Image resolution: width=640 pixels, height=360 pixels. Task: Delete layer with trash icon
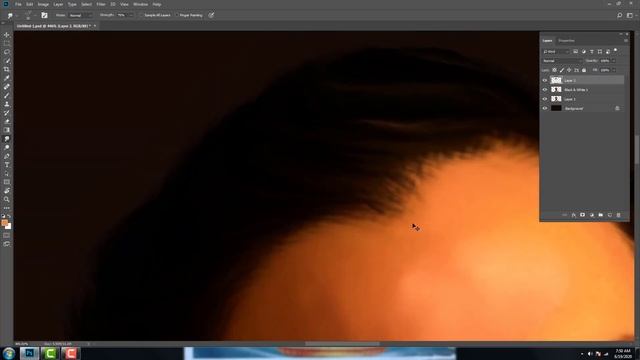pos(618,215)
